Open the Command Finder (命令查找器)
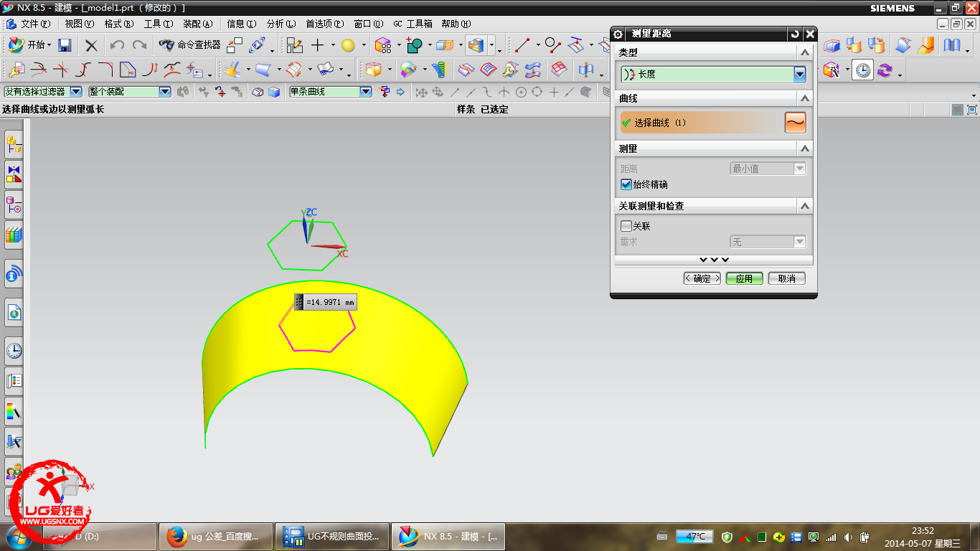The width and height of the screenshot is (980, 551). point(190,45)
